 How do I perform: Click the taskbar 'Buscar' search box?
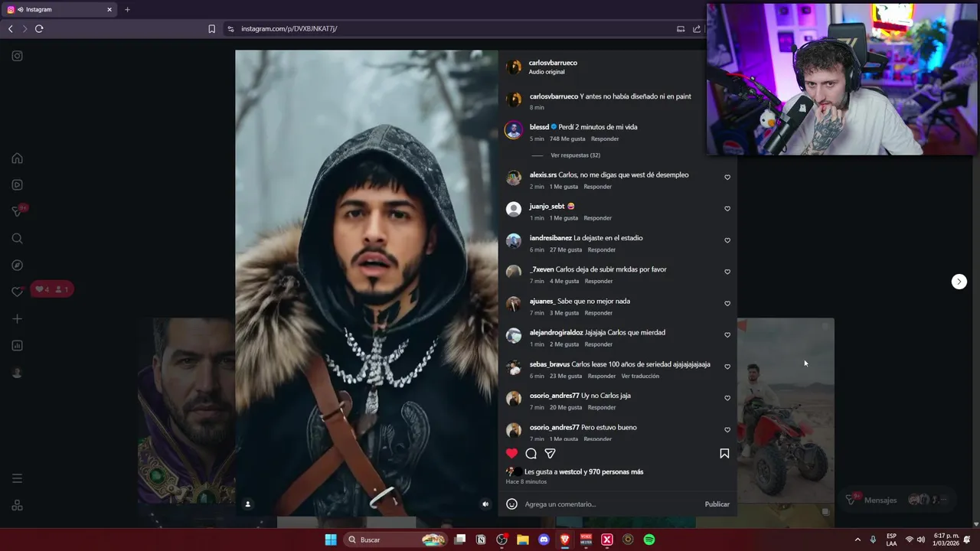point(395,540)
